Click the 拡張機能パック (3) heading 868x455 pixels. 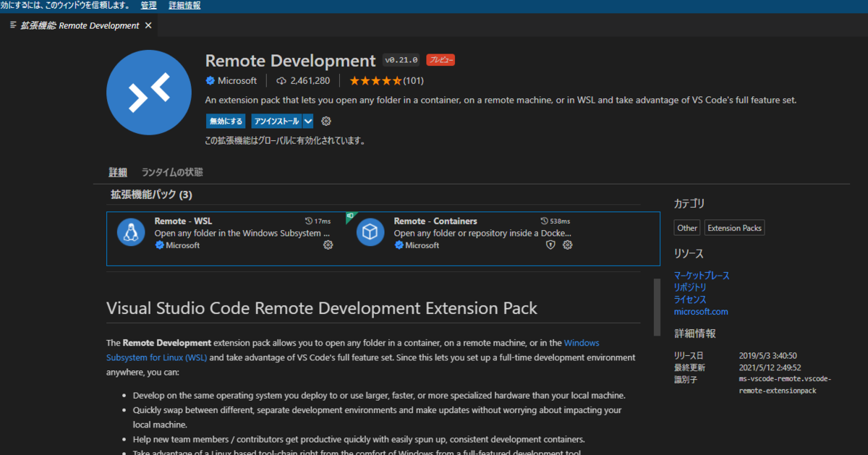point(151,195)
